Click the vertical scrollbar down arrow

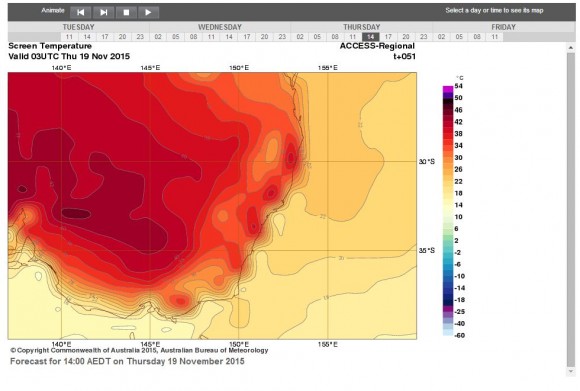tap(571, 372)
